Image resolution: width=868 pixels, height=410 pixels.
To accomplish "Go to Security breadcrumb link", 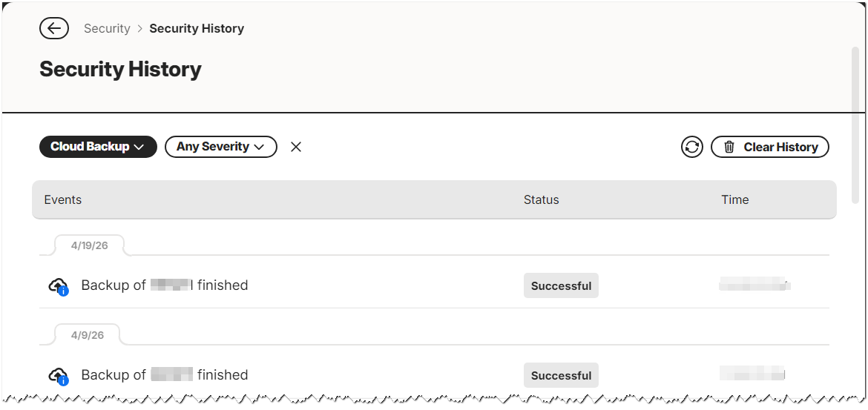I will pos(107,28).
